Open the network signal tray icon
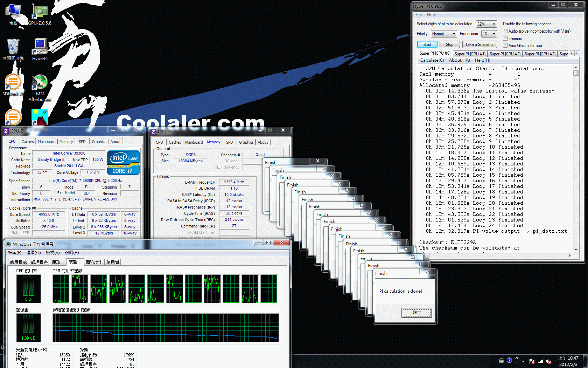Image resolution: width=588 pixels, height=368 pixels. [540, 361]
